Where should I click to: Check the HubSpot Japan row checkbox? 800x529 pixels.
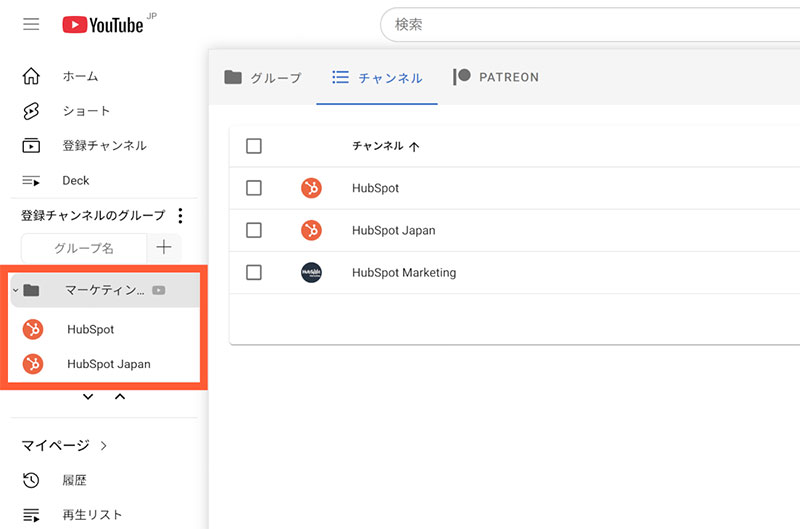254,230
